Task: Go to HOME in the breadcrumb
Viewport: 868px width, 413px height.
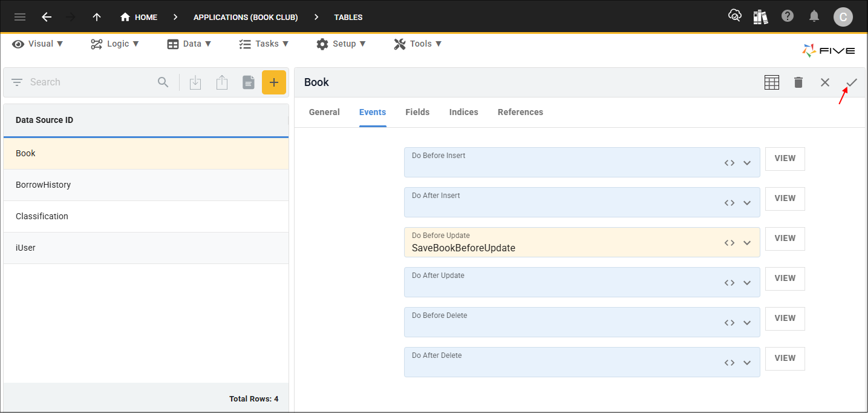Action: pyautogui.click(x=139, y=17)
